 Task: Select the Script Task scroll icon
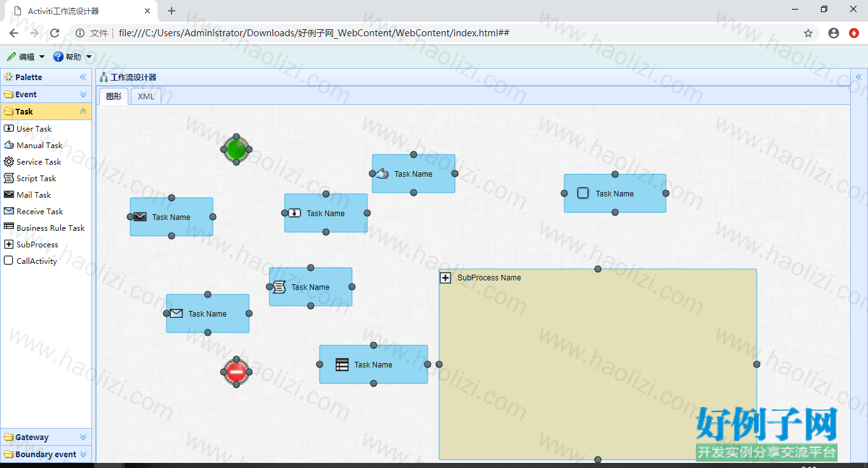[x=9, y=178]
